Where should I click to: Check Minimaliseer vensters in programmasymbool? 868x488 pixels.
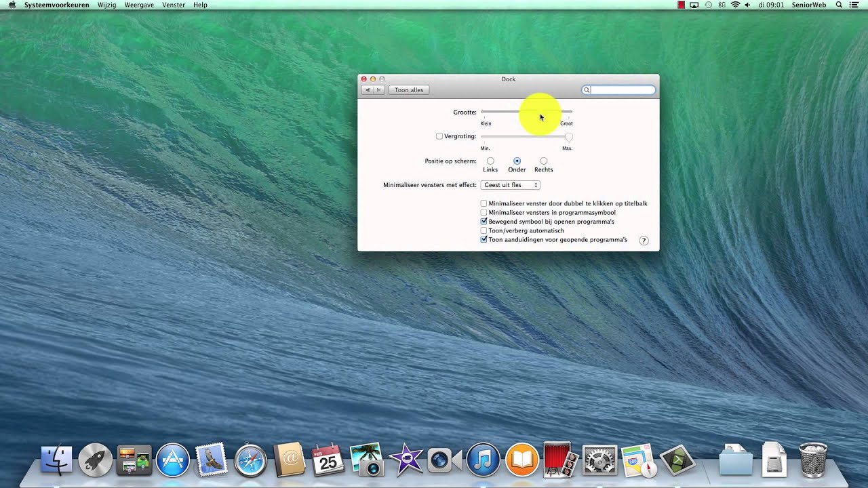pos(484,212)
